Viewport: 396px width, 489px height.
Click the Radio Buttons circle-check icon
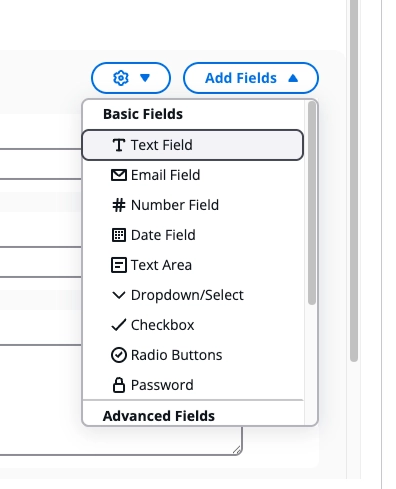point(119,355)
